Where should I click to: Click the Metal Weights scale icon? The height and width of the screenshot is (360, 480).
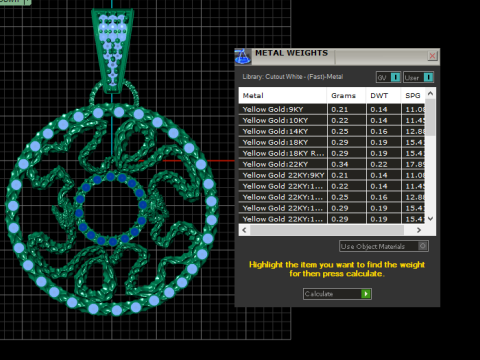(243, 56)
